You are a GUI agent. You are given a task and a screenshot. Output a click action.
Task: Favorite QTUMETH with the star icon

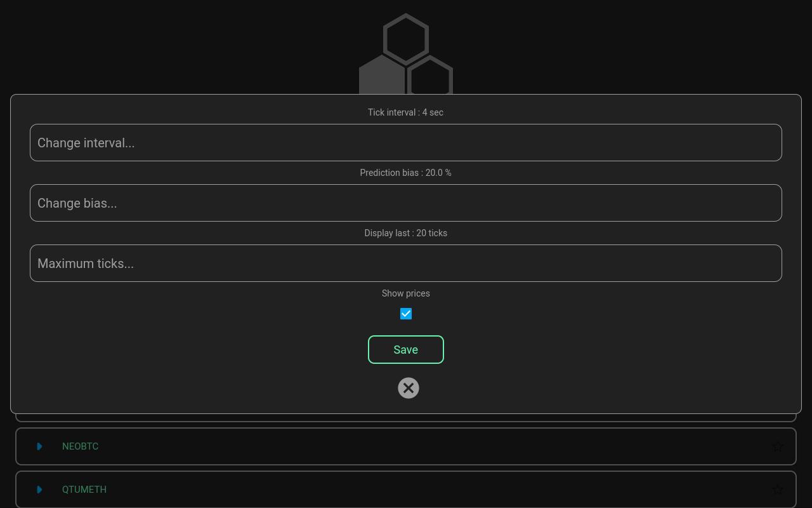778,490
